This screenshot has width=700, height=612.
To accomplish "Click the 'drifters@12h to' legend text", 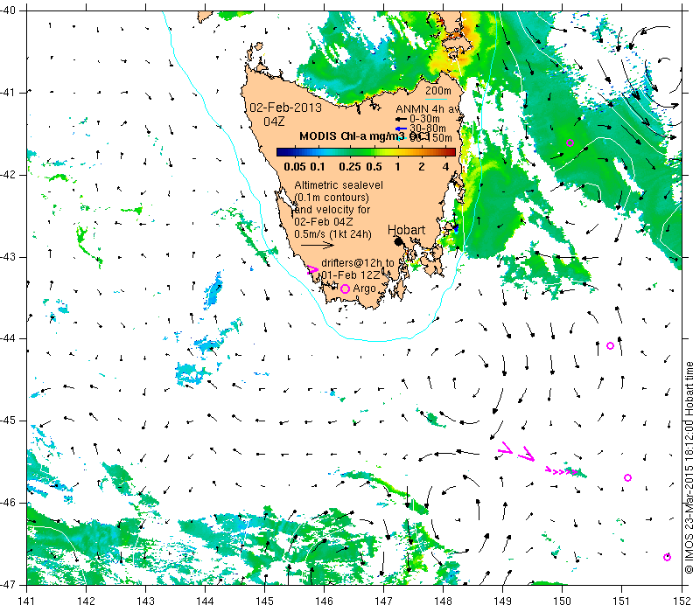I will tap(358, 263).
